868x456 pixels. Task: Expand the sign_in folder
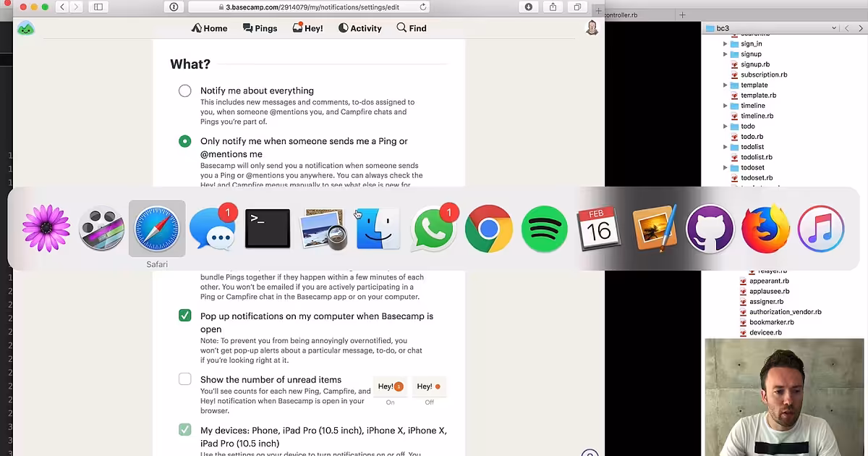point(726,44)
